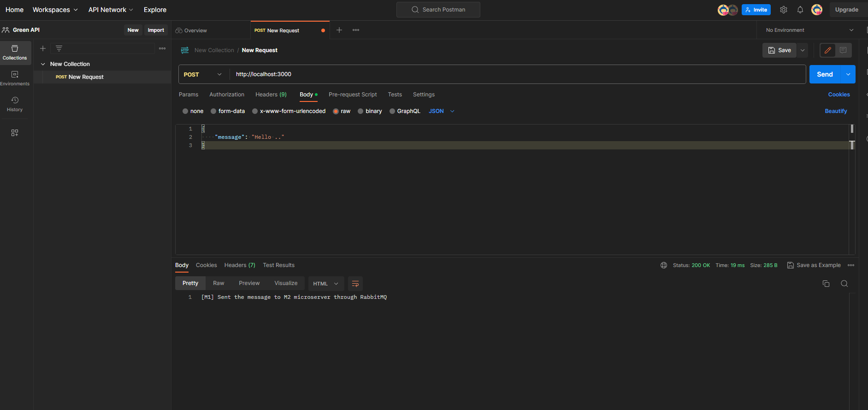The image size is (868, 410).
Task: Click the Send button
Action: pos(825,74)
